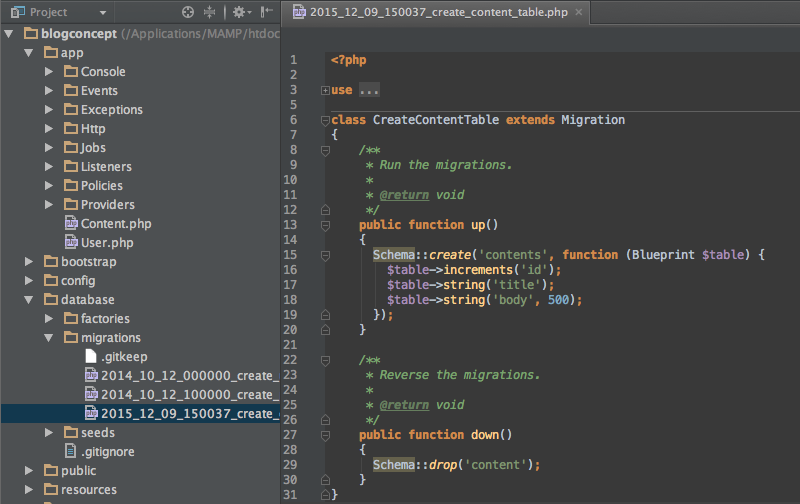Screen dimensions: 800x504
Task: Collapse the app folder
Action: coord(29,53)
